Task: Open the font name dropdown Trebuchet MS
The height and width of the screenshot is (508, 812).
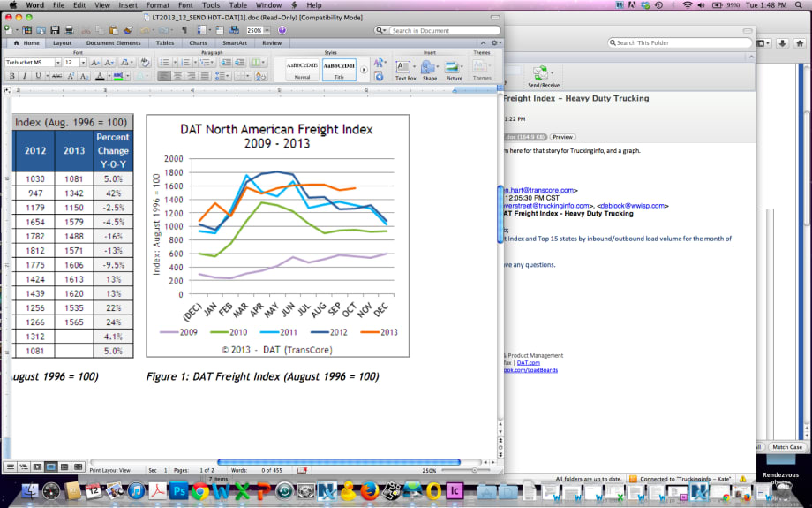Action: [58, 62]
